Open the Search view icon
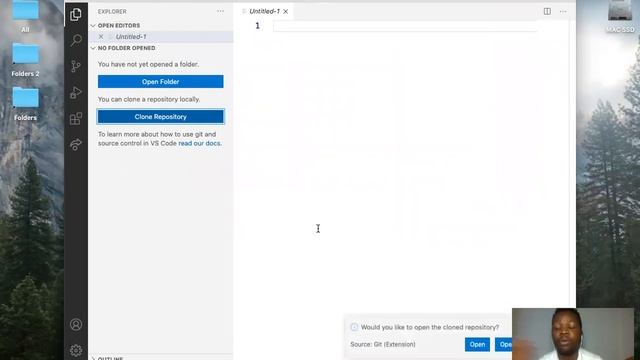The height and width of the screenshot is (360, 640). pos(76,40)
